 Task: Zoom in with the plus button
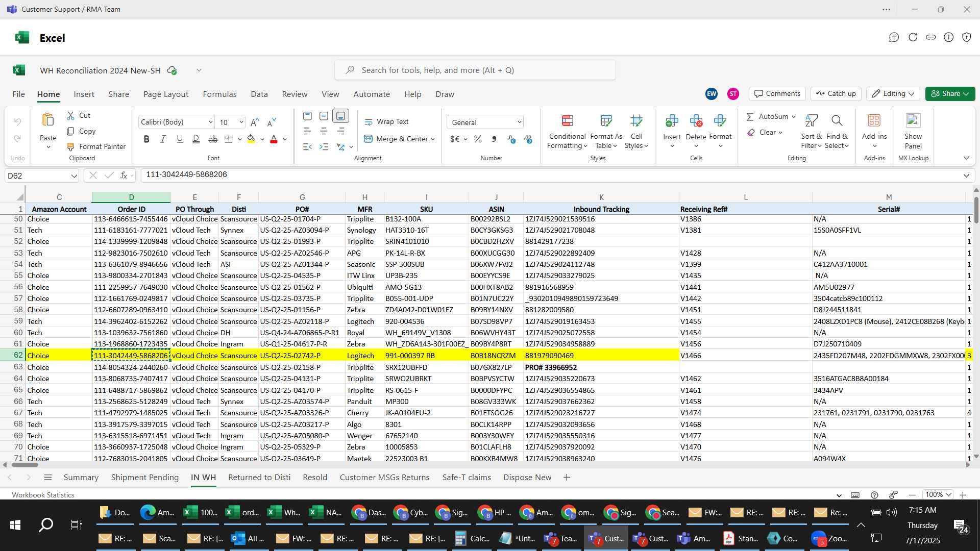[963, 495]
